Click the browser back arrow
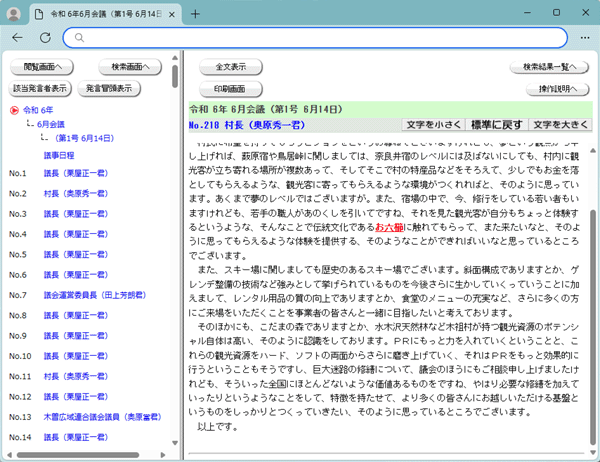This screenshot has height=462, width=600. 17,38
